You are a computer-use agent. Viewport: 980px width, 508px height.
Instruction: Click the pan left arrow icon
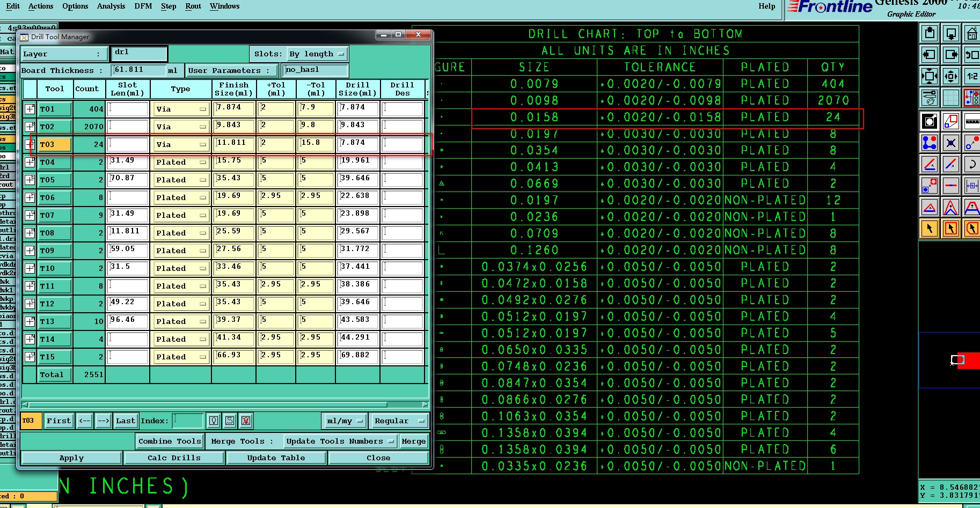point(930,55)
